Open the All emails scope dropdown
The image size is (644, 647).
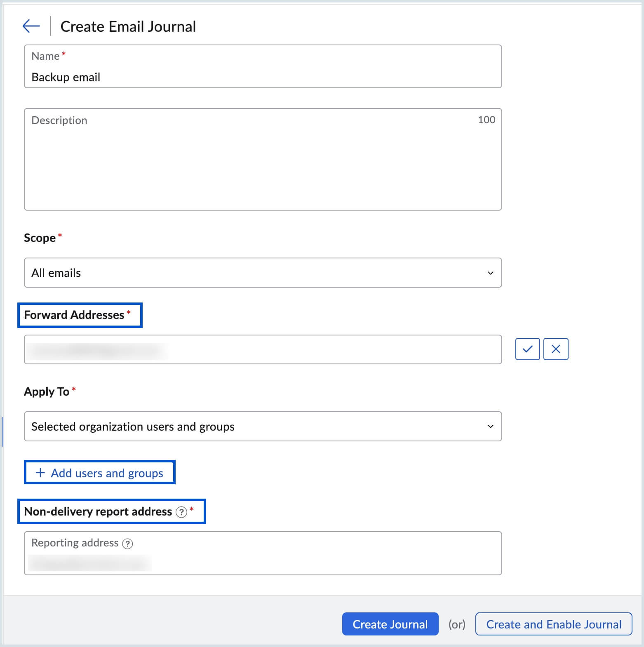point(263,273)
